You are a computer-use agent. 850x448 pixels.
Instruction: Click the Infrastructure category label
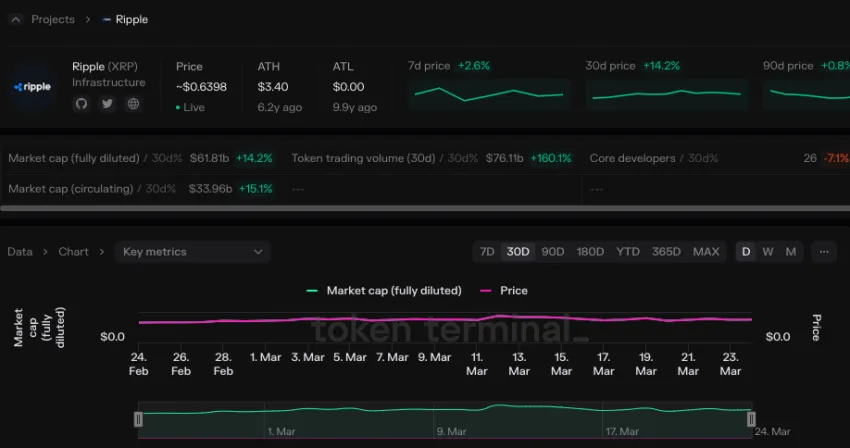[x=109, y=82]
